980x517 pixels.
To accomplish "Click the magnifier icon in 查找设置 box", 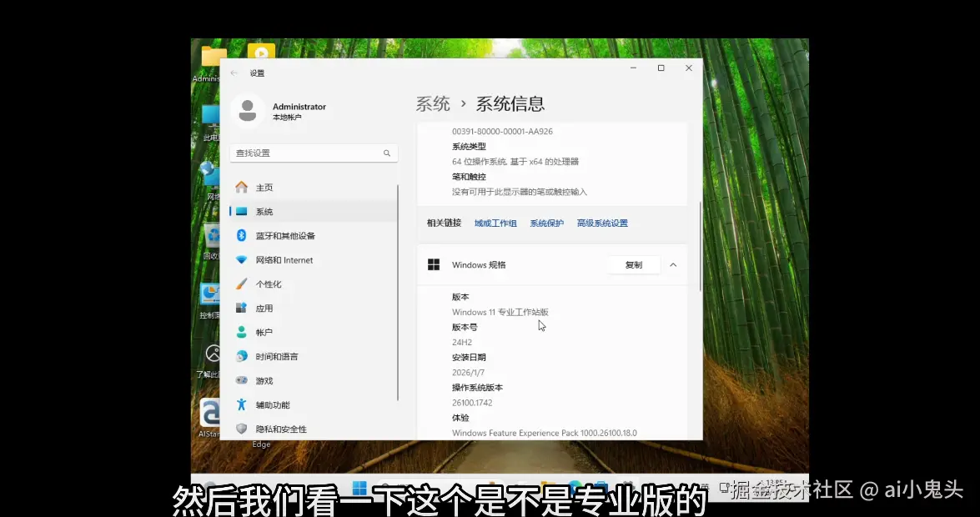I will coord(387,153).
